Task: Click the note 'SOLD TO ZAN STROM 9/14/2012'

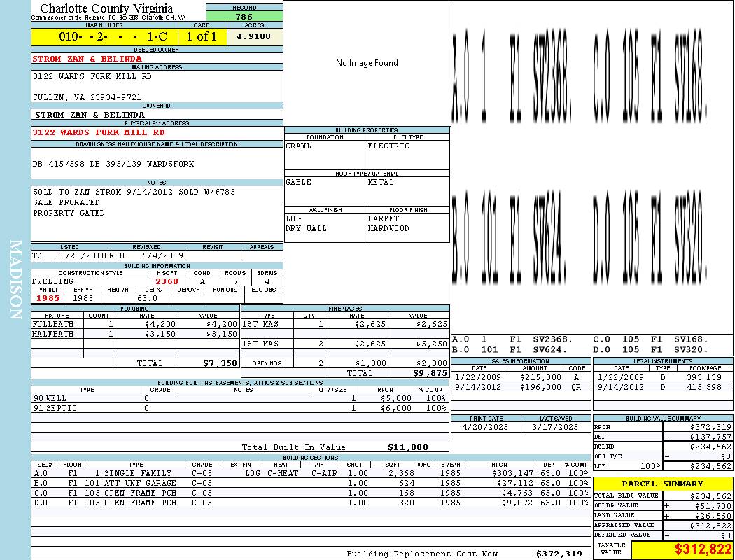Action: (x=103, y=192)
